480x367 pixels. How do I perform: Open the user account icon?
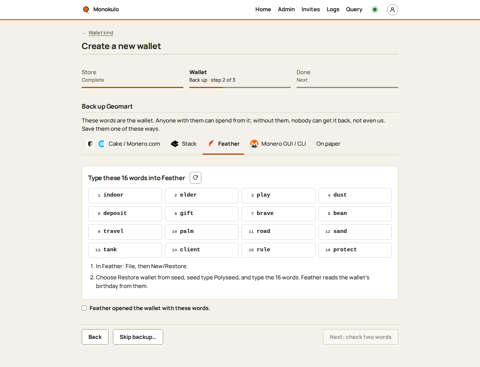392,10
